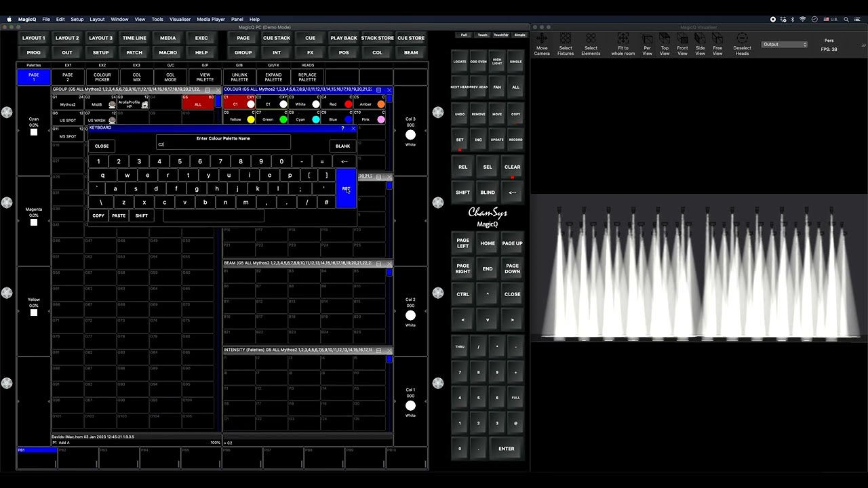The width and height of the screenshot is (868, 488).
Task: Click the RECORD button
Action: (x=515, y=140)
